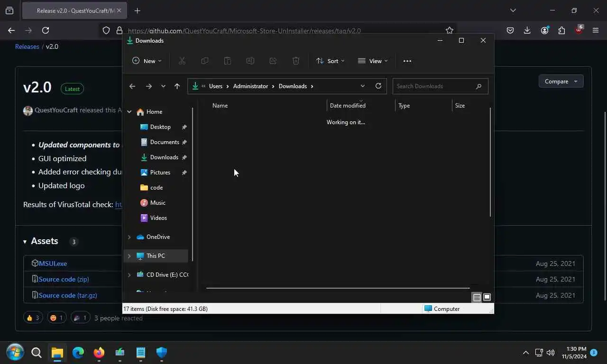Image resolution: width=607 pixels, height=364 pixels.
Task: Open Firefox hamburger application menu
Action: pos(596,30)
